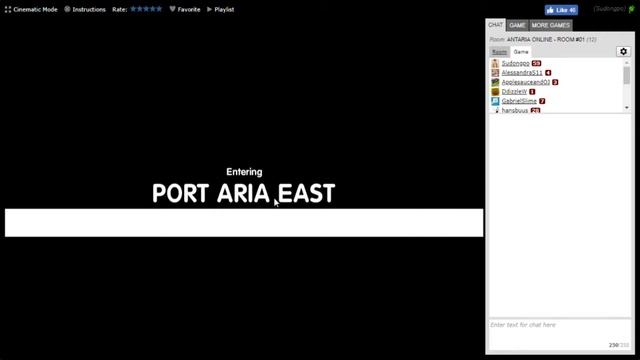
Task: Click the PORT ARIA EAST title text
Action: (x=244, y=193)
